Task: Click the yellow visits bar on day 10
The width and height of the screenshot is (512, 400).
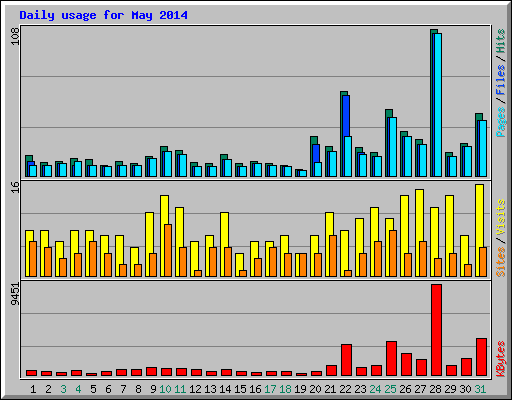Action: (164, 209)
